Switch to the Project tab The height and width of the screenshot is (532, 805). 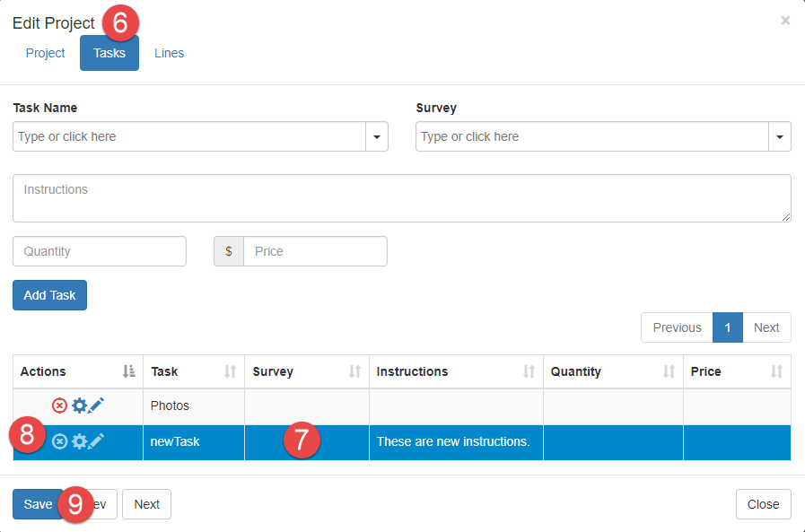coord(45,53)
